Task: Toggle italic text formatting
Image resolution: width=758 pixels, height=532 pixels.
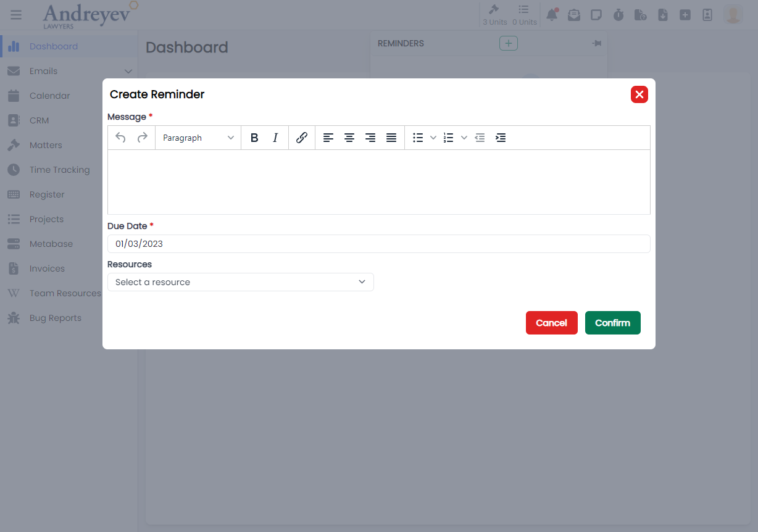Action: (x=275, y=138)
